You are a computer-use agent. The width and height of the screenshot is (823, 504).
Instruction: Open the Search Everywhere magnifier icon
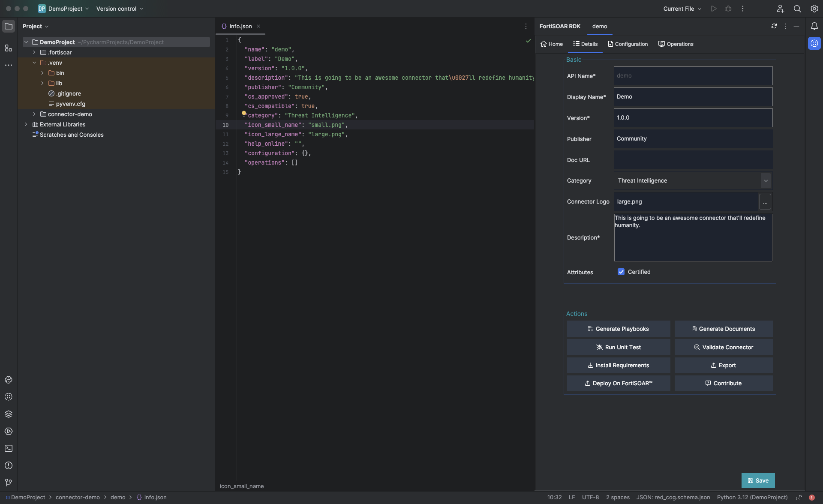(x=797, y=9)
